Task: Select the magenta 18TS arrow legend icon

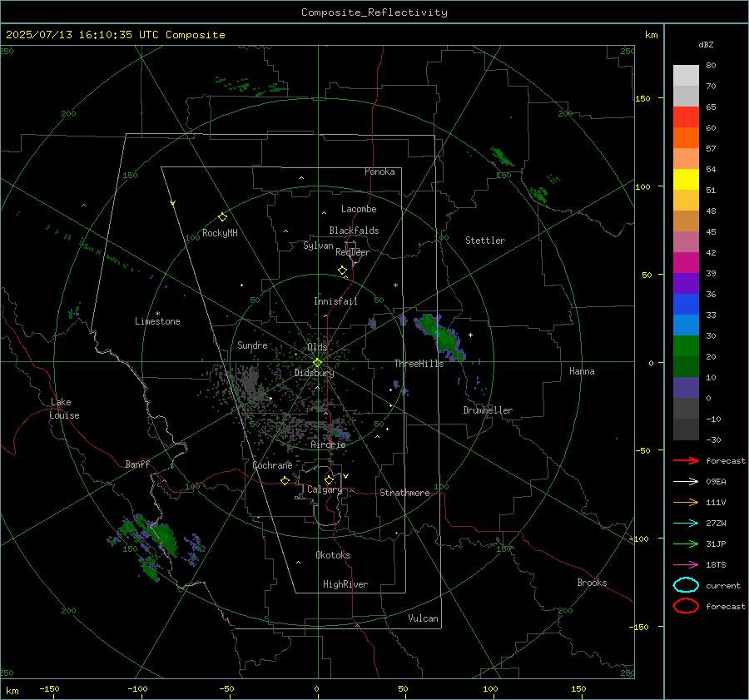Action: tap(686, 565)
